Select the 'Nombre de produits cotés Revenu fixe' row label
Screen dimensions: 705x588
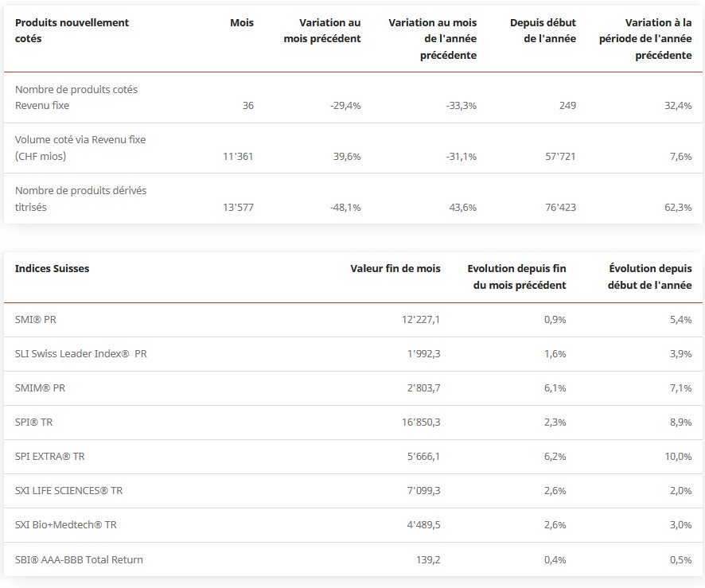click(76, 97)
